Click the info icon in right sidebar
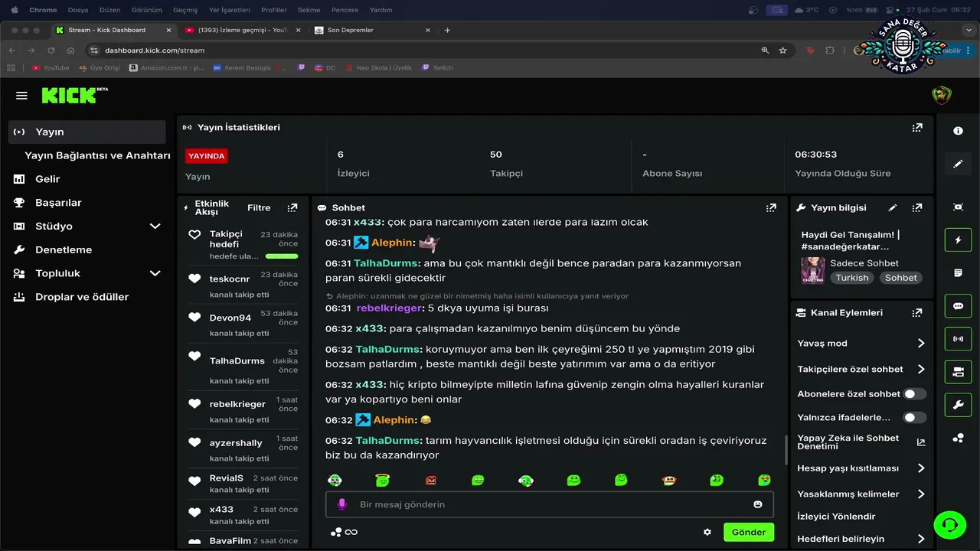The width and height of the screenshot is (980, 551). 958,131
